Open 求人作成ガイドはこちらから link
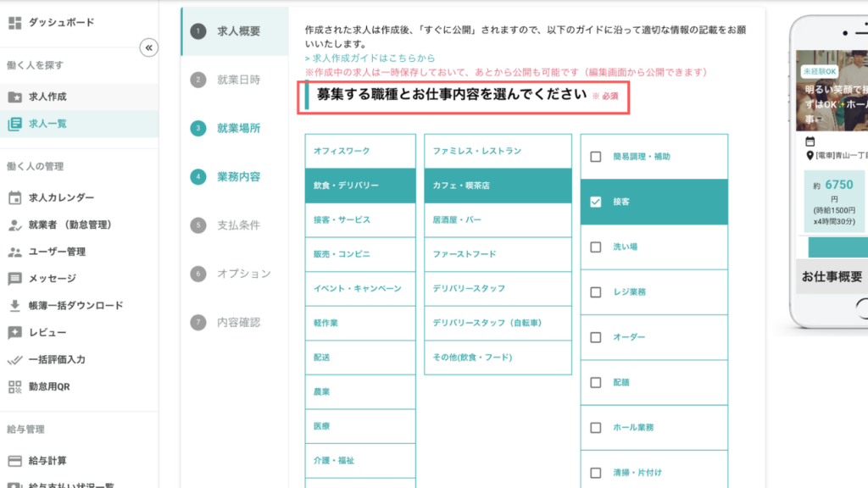Viewport: 868px width, 488px height. (371, 58)
